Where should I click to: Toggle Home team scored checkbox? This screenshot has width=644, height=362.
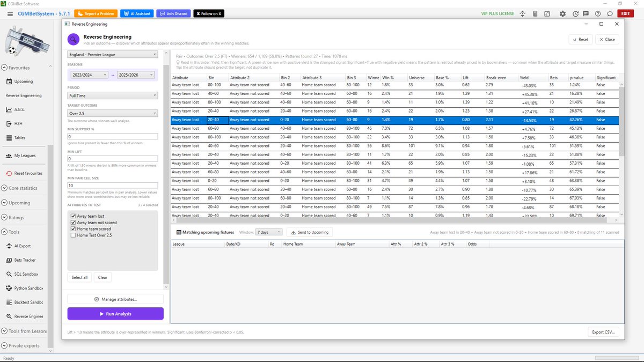pos(74,229)
